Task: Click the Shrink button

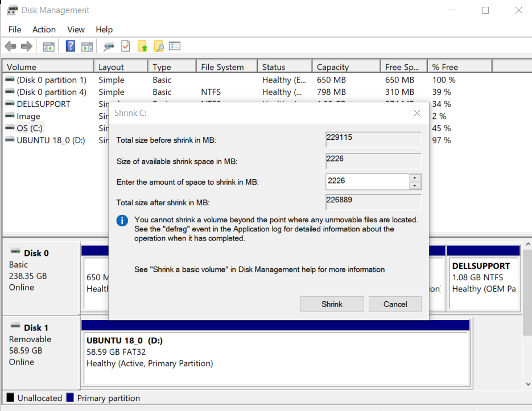Action: coord(332,304)
